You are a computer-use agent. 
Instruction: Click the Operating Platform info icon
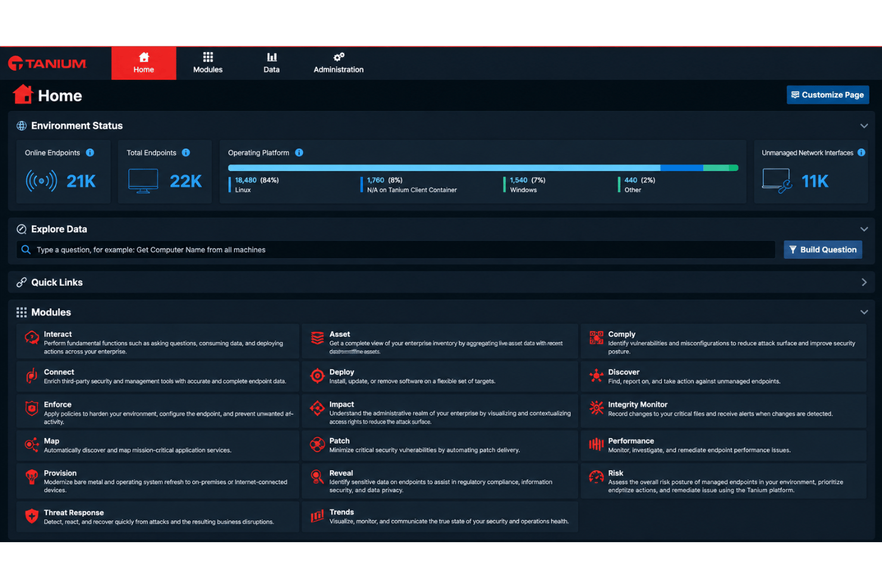299,153
